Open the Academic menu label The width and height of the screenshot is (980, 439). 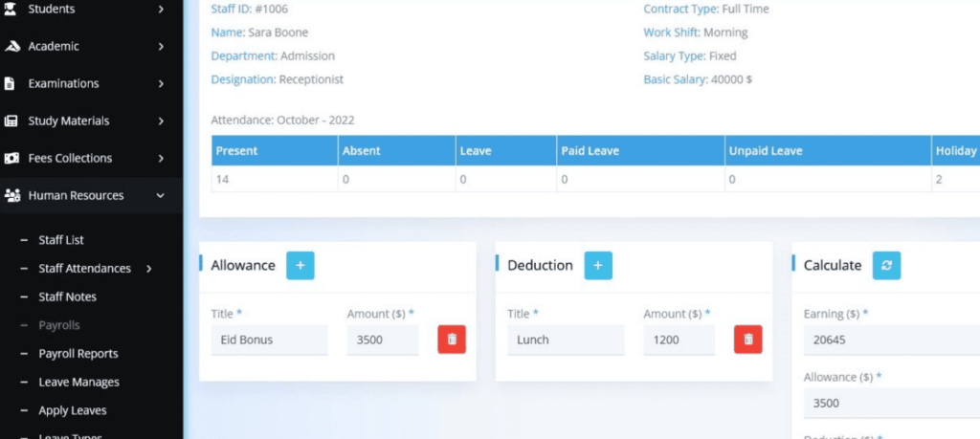point(54,46)
